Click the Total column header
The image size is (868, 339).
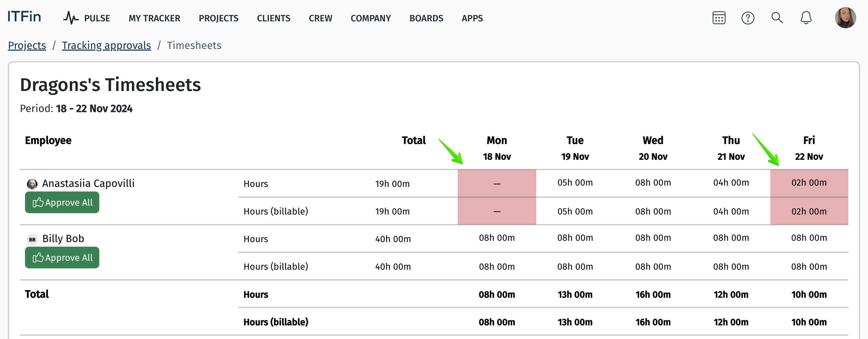point(413,140)
